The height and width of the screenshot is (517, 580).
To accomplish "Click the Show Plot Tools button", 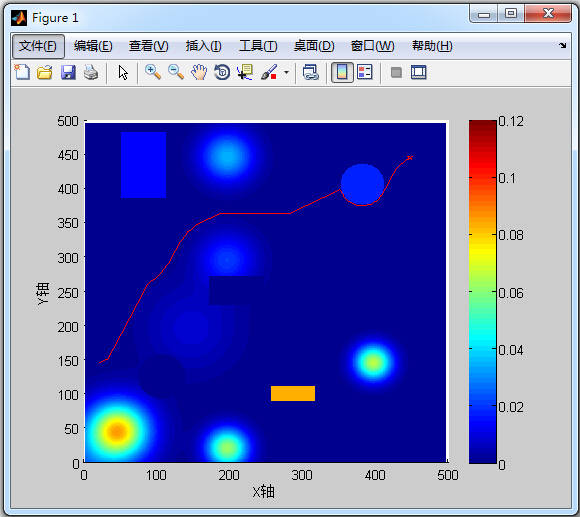I will pyautogui.click(x=419, y=72).
